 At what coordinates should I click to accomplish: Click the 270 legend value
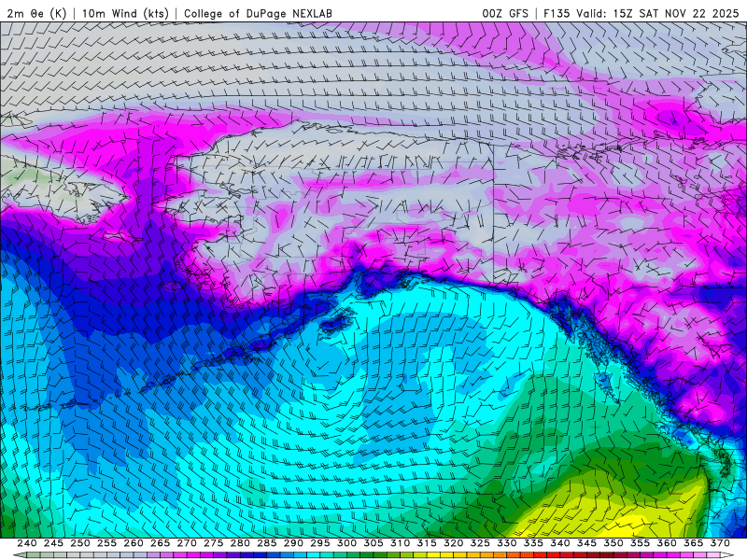[x=187, y=543]
